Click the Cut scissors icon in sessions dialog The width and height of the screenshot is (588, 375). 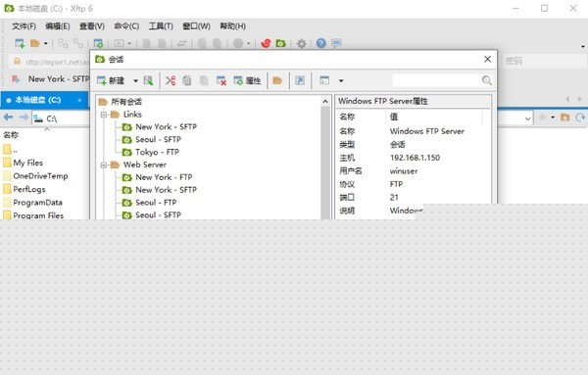pyautogui.click(x=171, y=80)
